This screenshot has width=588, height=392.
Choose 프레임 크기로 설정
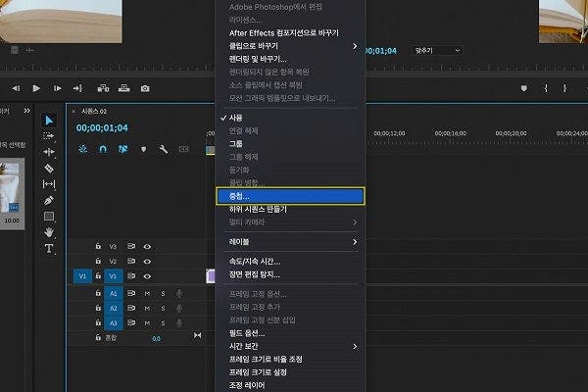click(x=291, y=372)
